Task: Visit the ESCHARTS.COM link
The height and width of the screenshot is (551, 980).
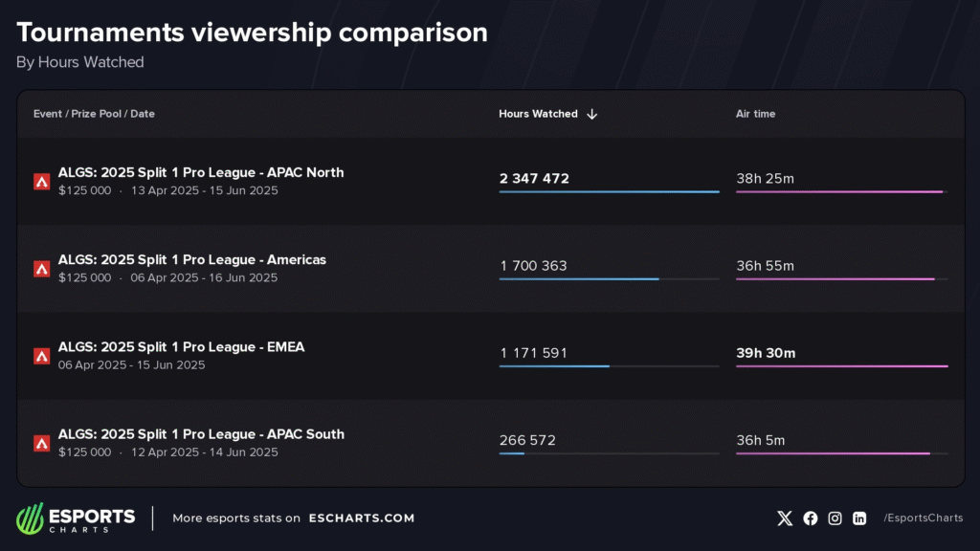Action: point(361,518)
